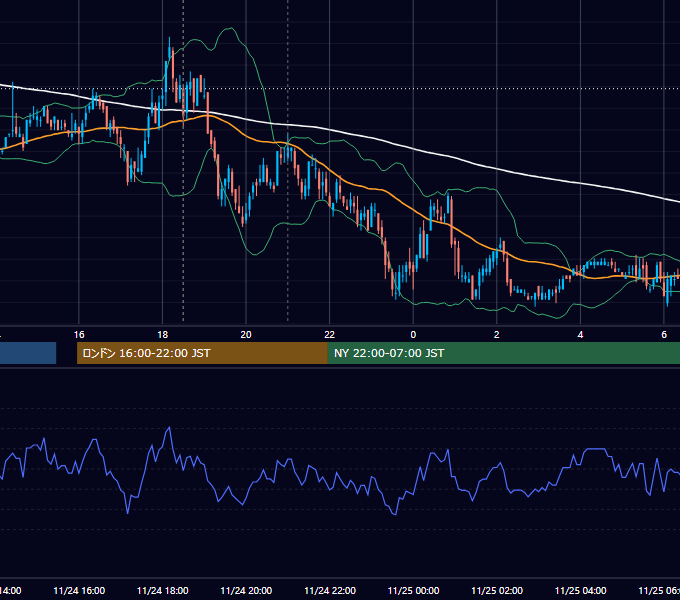Viewport: 680px width, 600px height.
Task: Click hour label 16 on price chart axis
Action: [x=79, y=335]
